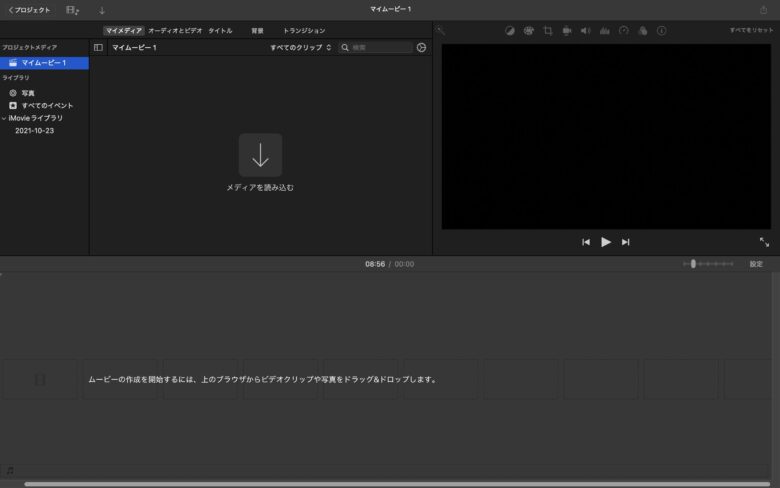Open the color correction palette
This screenshot has height=488, width=780.
[x=528, y=31]
